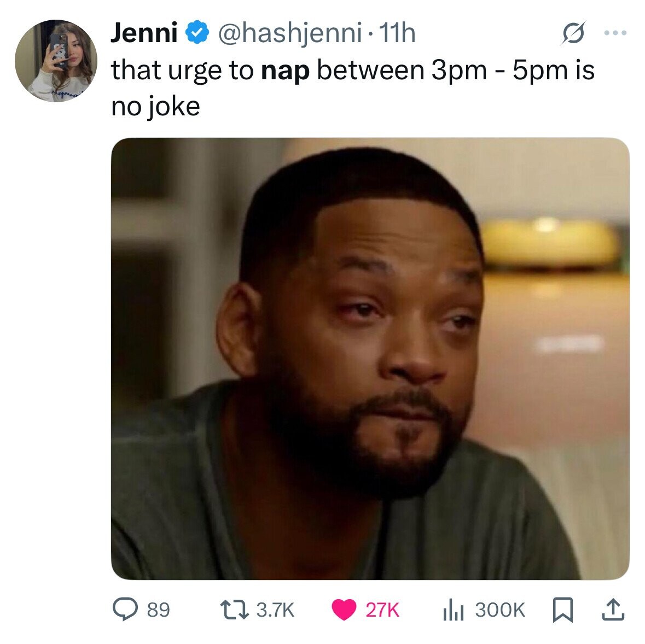
Task: Click the reply speech bubble icon
Action: coord(125,610)
